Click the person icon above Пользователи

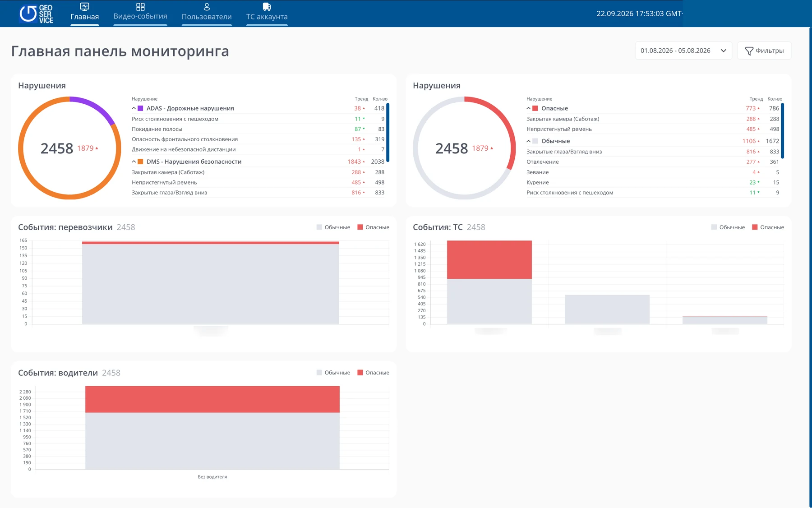click(207, 7)
